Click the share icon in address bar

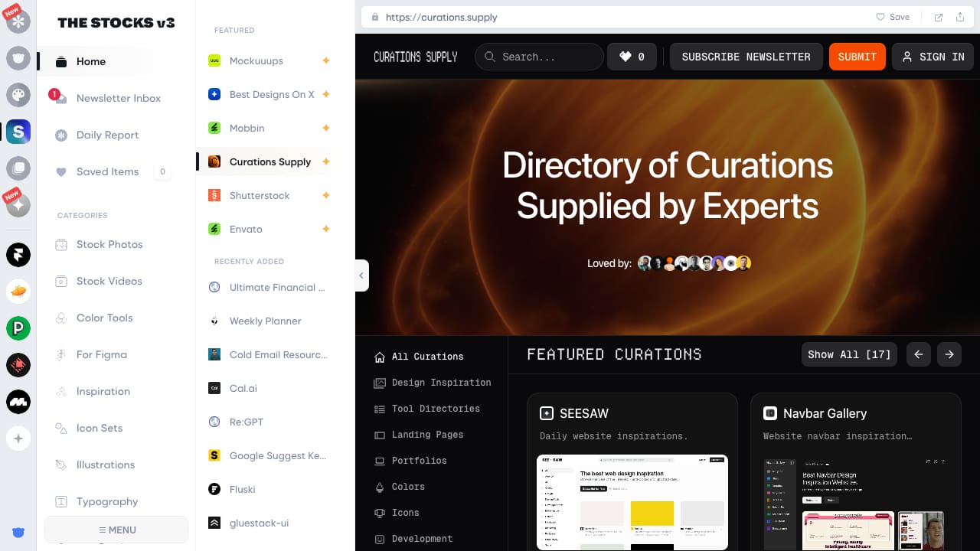click(x=960, y=17)
